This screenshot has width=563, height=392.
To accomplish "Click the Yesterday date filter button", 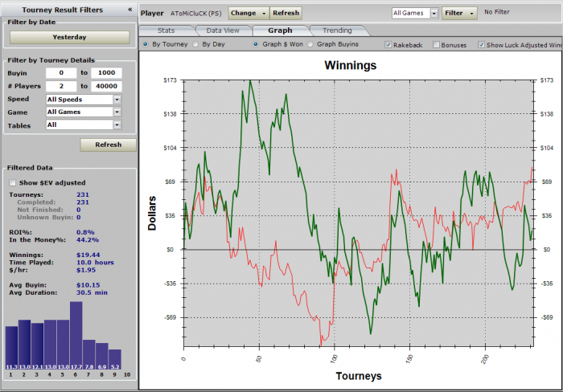I will click(x=69, y=37).
